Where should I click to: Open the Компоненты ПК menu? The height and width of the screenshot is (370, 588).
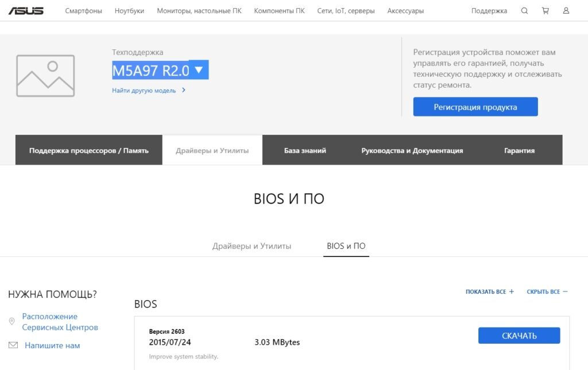(x=280, y=11)
